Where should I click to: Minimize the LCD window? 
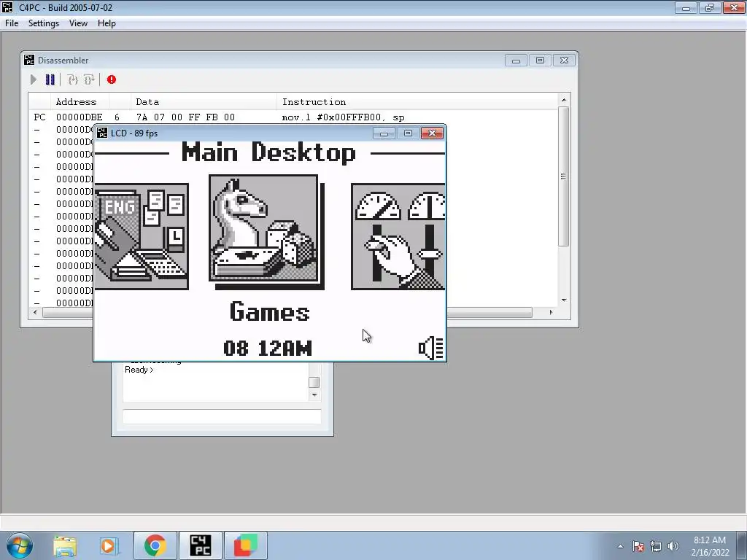[384, 133]
